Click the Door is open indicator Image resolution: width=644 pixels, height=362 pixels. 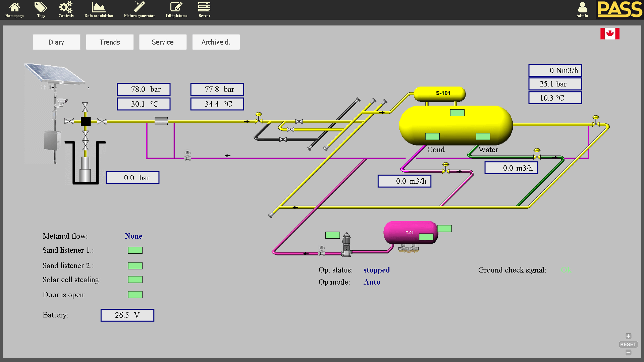[135, 295]
